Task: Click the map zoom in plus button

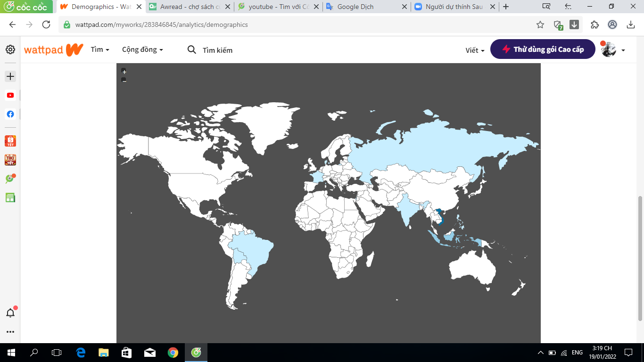Action: click(x=124, y=72)
